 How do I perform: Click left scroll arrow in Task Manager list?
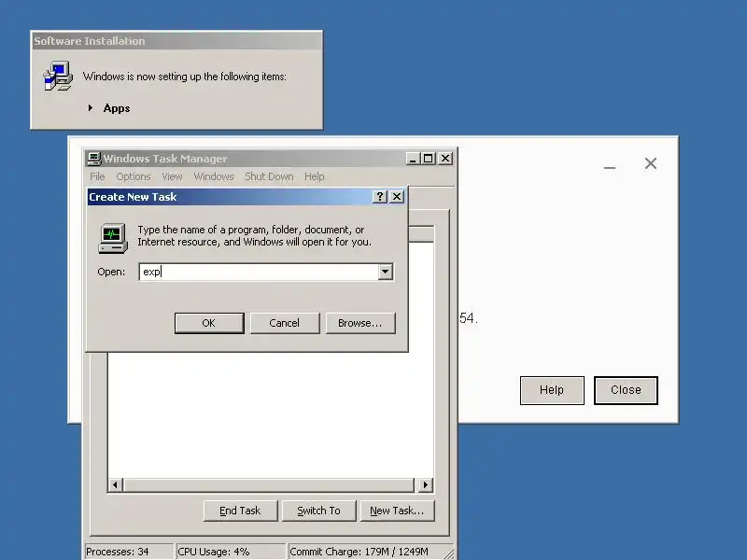[x=115, y=485]
